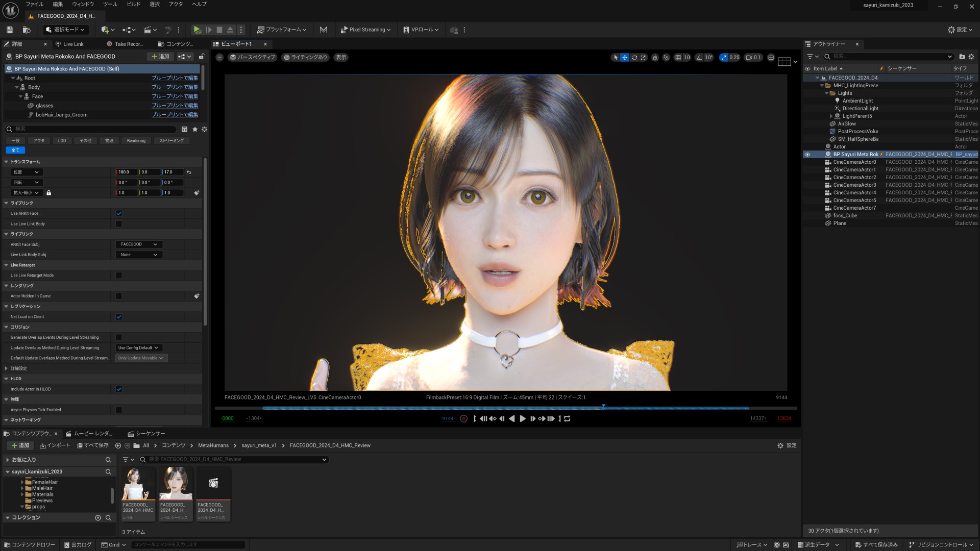Activate the Scale gizmo tool
Screen dimensions: 980x551
coord(644,57)
